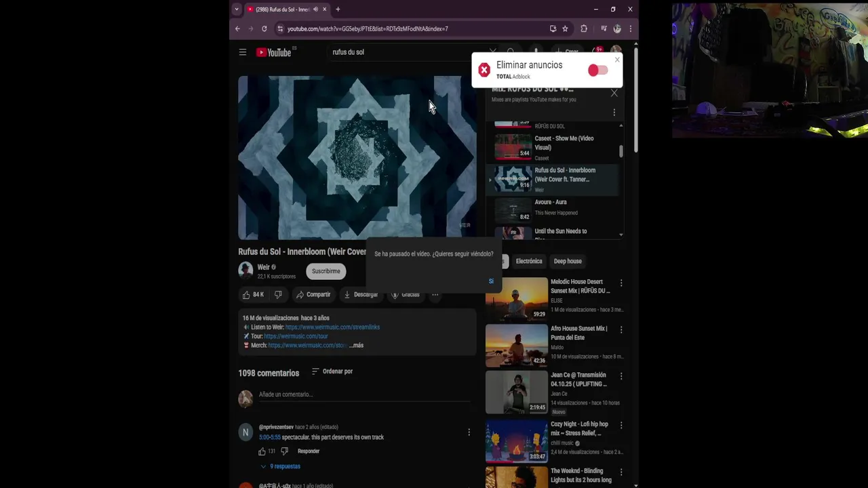Image resolution: width=868 pixels, height=488 pixels.
Task: Open the nprivezentsev comment action menu
Action: pos(469,432)
